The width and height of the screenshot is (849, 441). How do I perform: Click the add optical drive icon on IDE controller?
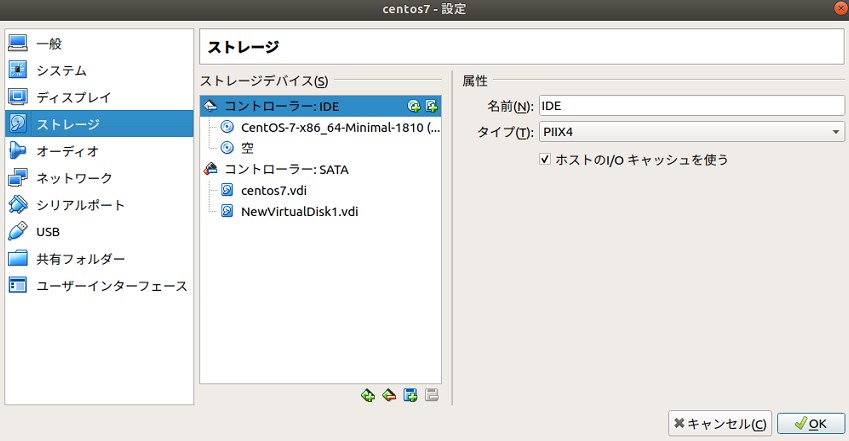coord(414,106)
